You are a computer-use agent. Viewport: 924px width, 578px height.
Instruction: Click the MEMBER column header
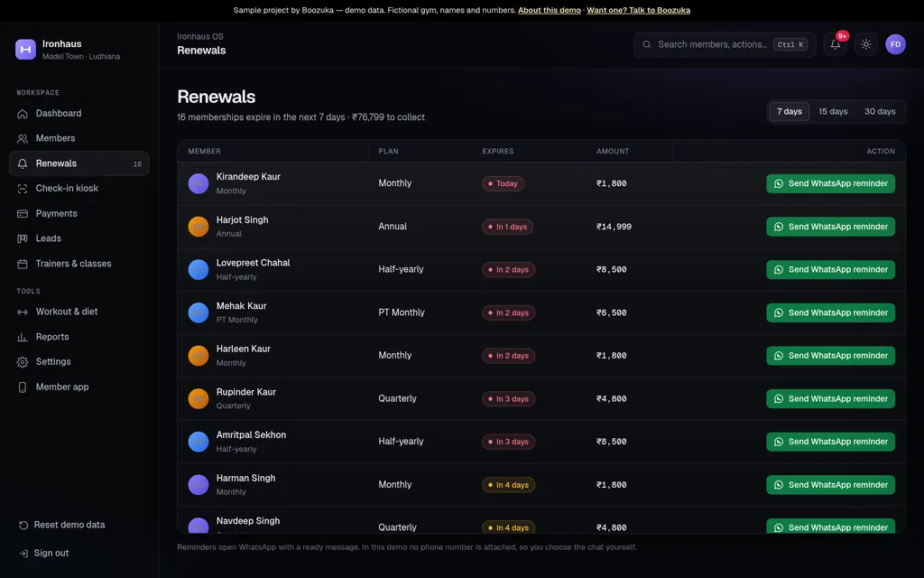coord(205,152)
